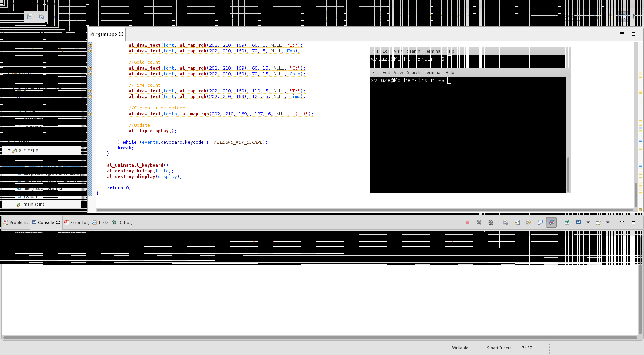Click the warning marker beside the Gold "G:" line
644x355 pixels.
click(x=90, y=68)
